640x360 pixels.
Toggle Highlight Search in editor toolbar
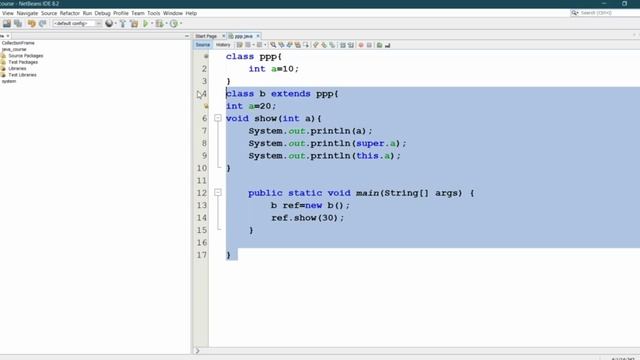298,45
